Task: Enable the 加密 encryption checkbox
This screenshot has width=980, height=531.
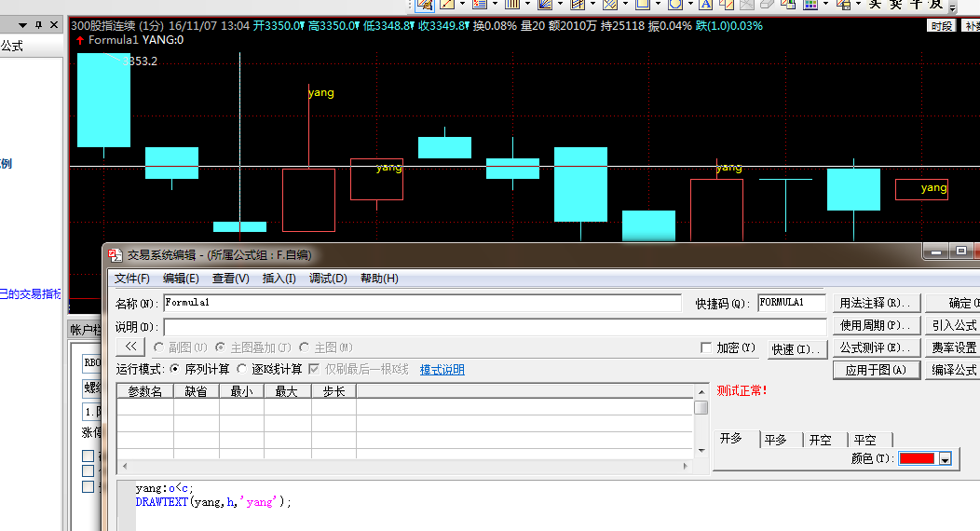Action: point(706,347)
